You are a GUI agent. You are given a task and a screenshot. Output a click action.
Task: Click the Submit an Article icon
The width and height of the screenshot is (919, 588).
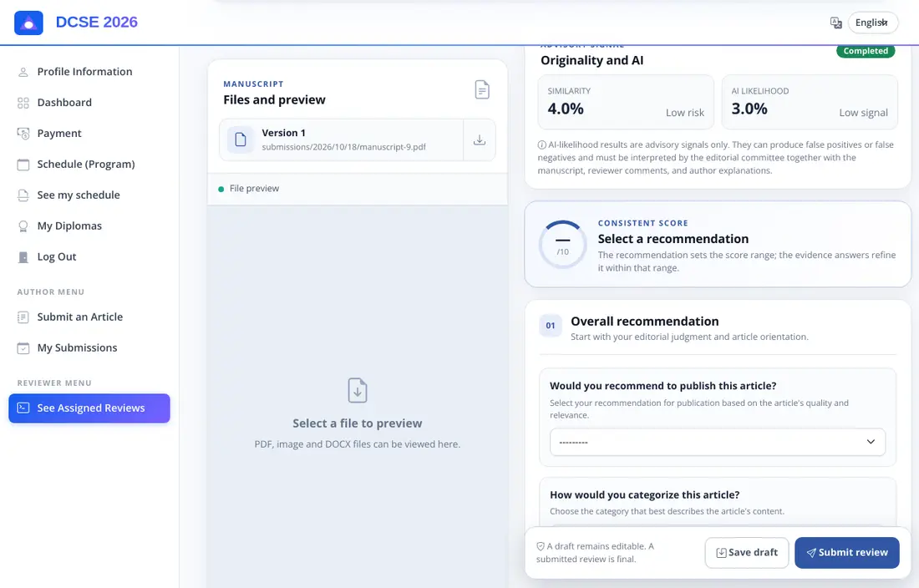[23, 317]
